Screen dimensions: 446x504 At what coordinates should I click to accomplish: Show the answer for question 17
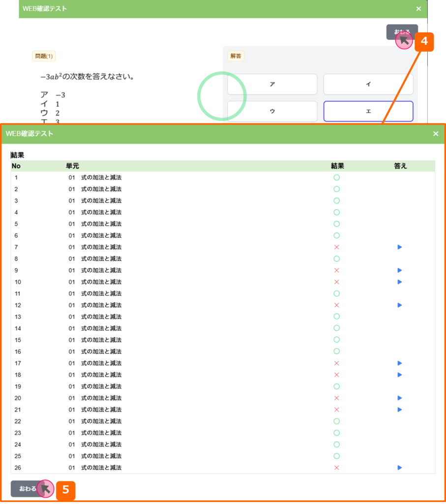400,363
